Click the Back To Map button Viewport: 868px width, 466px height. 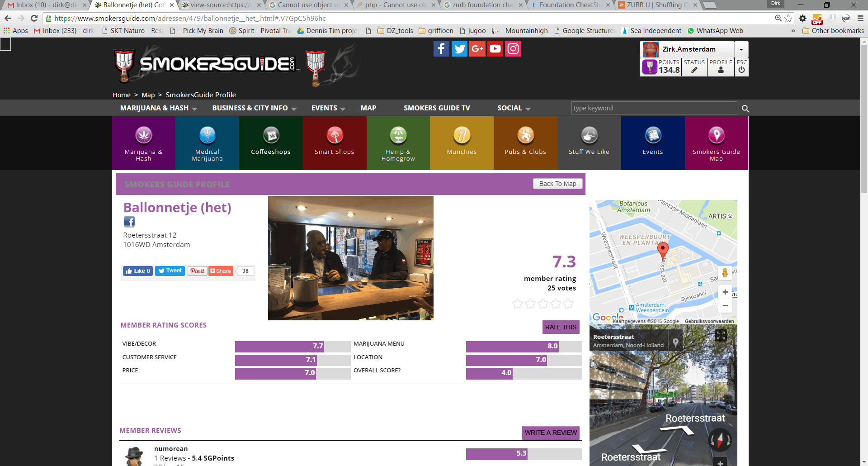click(x=558, y=184)
